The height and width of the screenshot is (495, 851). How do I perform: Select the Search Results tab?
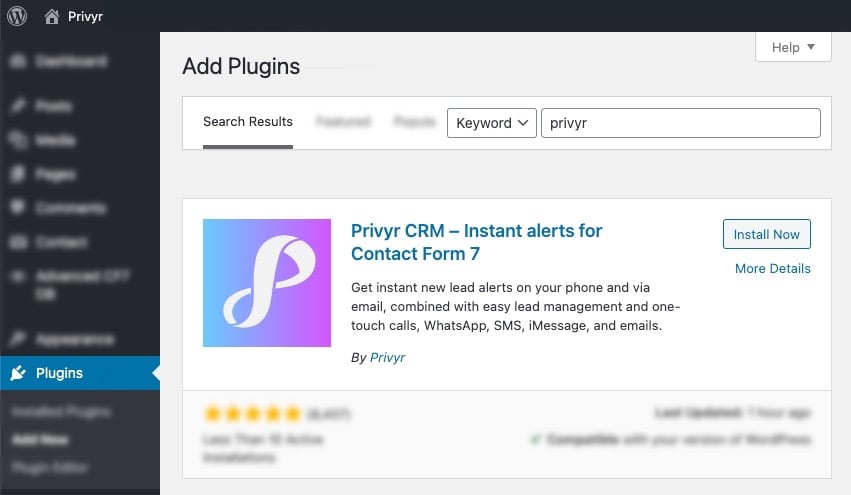[x=248, y=122]
